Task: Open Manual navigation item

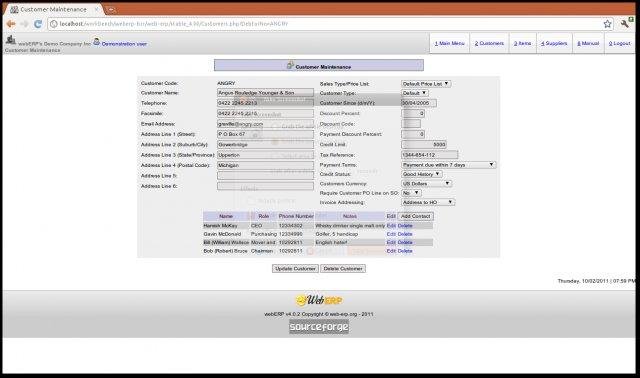Action: click(x=588, y=43)
